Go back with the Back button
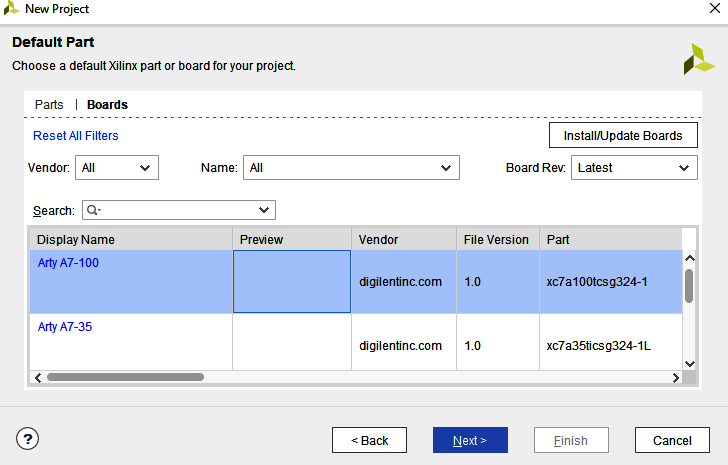728x465 pixels. click(x=370, y=440)
